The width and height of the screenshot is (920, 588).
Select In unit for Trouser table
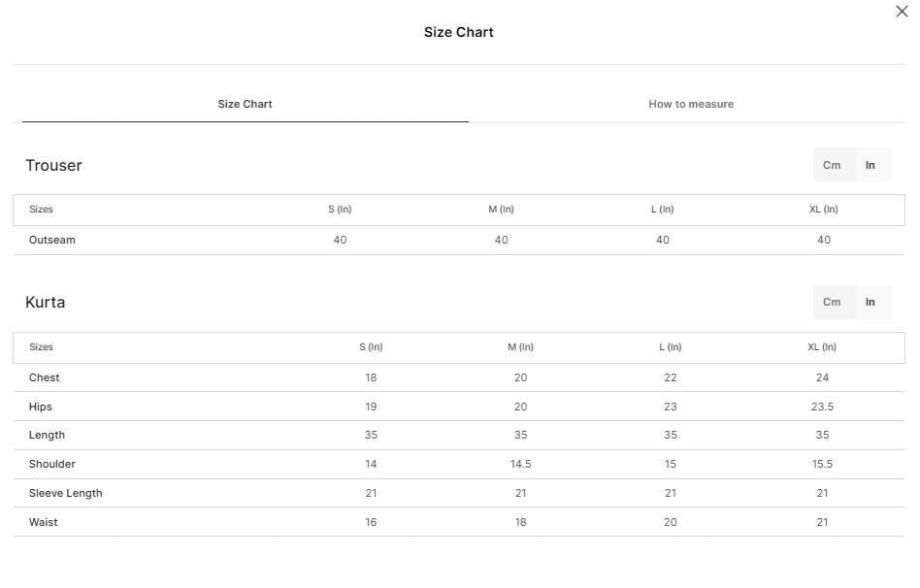pos(871,165)
